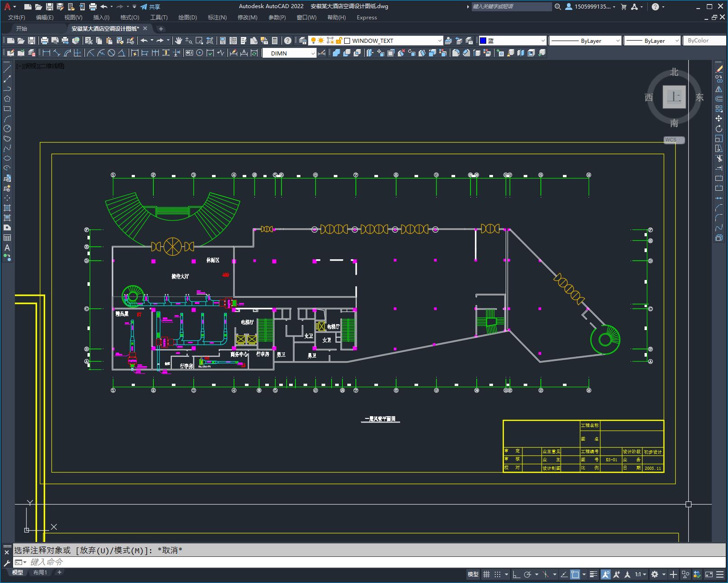Click the 共享 share button
Image resolution: width=728 pixels, height=583 pixels.
[x=150, y=7]
